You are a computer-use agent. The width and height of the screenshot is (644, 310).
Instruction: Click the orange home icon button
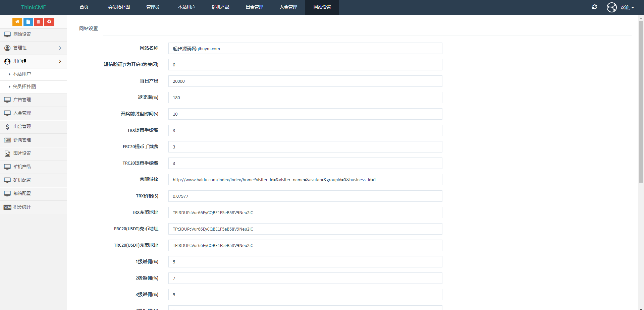17,22
